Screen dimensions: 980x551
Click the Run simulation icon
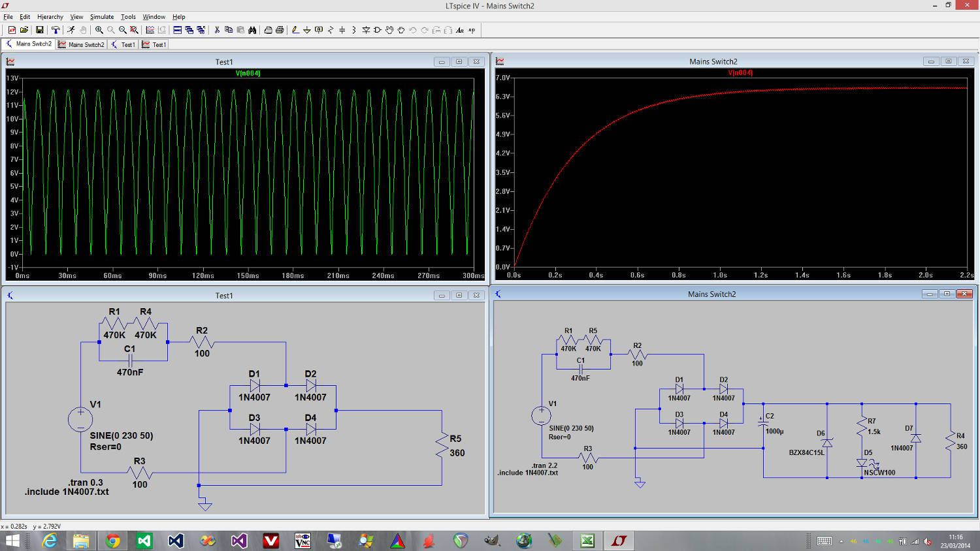[71, 30]
